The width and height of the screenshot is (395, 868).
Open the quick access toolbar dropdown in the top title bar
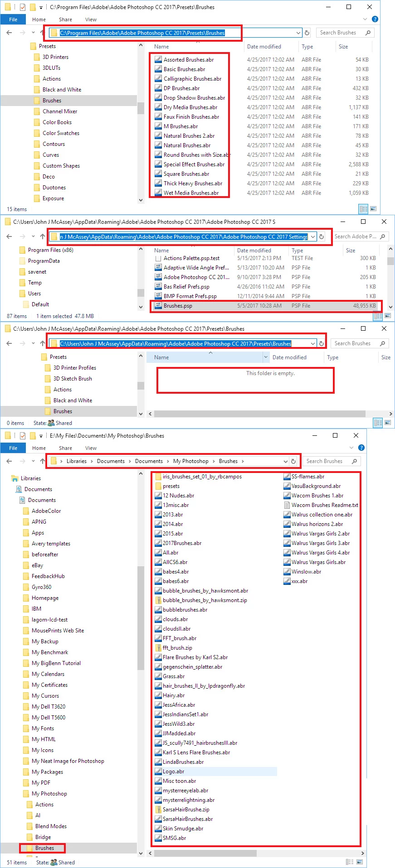point(41,7)
